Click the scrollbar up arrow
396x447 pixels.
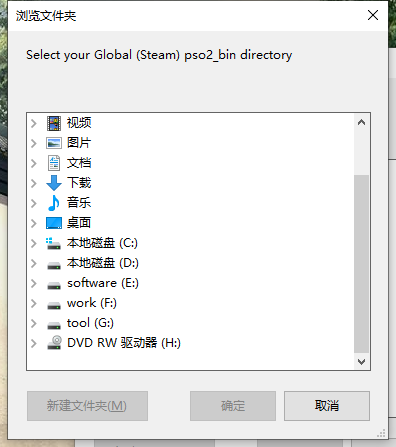[361, 123]
